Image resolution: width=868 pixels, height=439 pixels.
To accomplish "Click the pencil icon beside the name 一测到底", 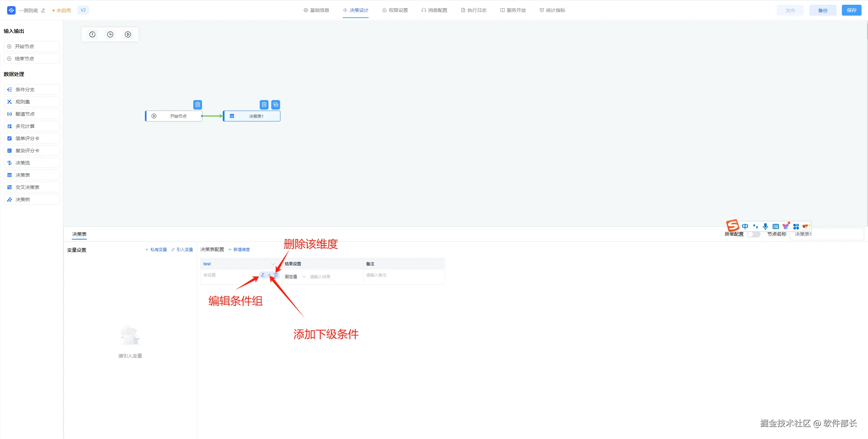I will tap(43, 11).
